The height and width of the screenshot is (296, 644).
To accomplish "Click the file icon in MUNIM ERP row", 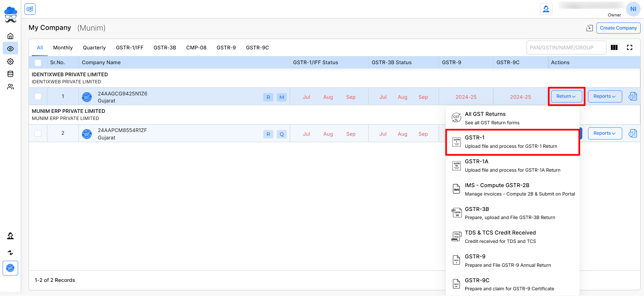I will pyautogui.click(x=633, y=133).
